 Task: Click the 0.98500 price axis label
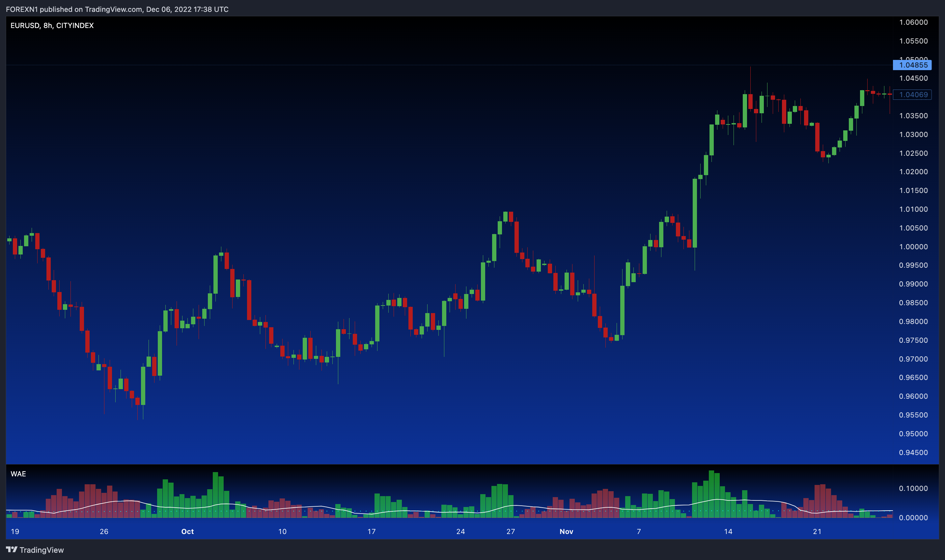(x=913, y=303)
